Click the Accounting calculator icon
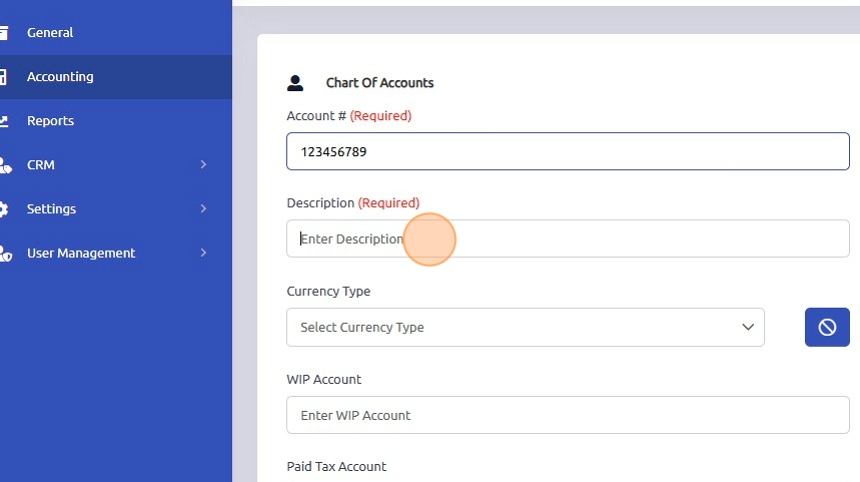The height and width of the screenshot is (482, 860). coord(3,77)
